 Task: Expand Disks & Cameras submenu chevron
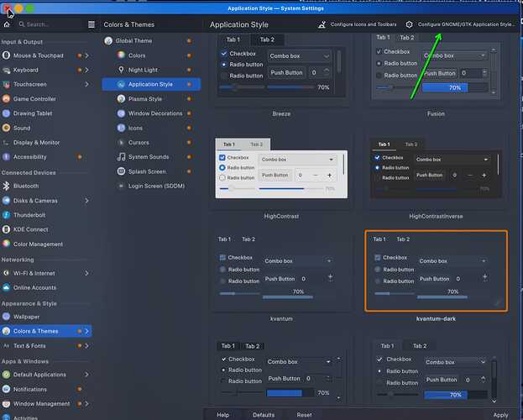(86, 201)
